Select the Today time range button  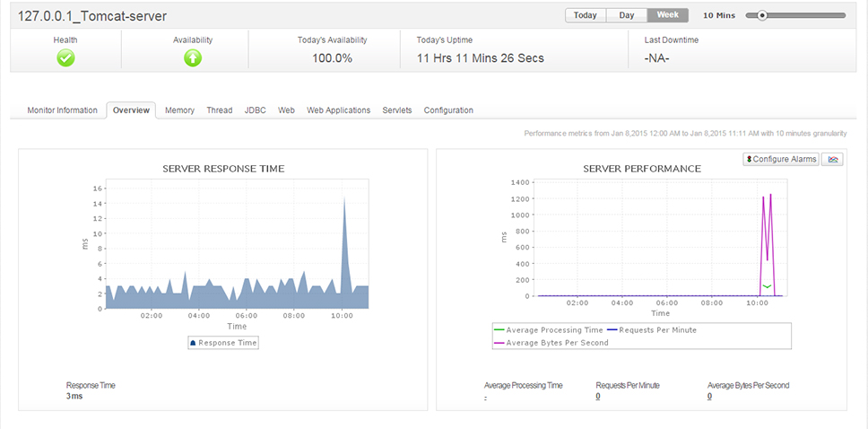click(586, 15)
